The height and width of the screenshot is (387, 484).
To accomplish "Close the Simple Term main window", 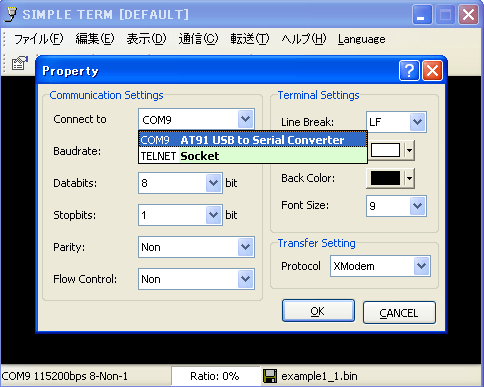I will 468,14.
